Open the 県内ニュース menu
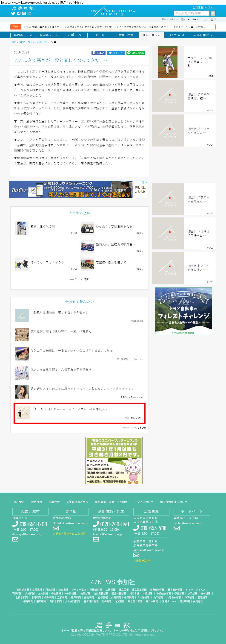226x644 pixels. pos(23,35)
